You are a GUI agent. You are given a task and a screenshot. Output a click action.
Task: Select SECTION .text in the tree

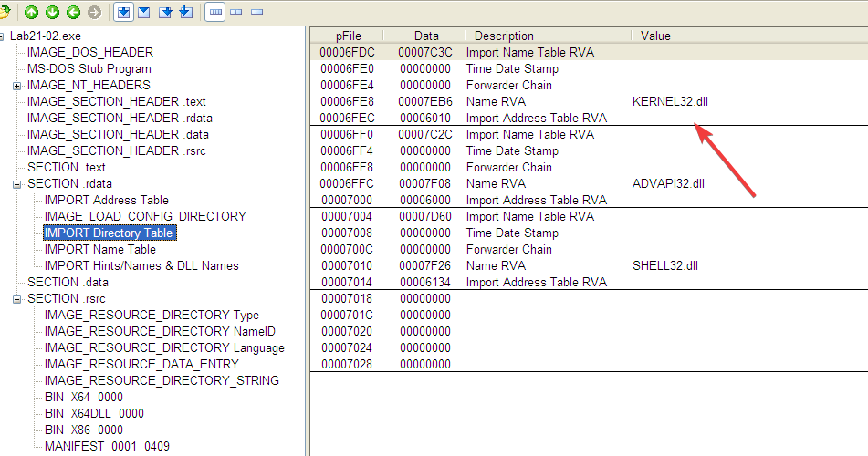coord(67,167)
